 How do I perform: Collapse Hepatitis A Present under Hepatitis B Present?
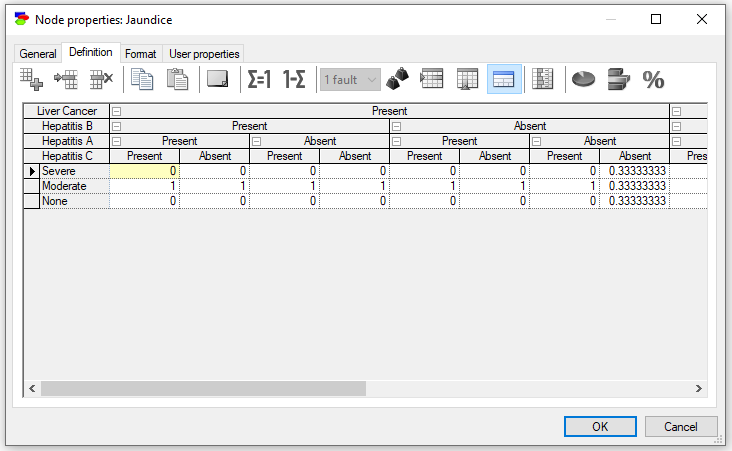117,141
